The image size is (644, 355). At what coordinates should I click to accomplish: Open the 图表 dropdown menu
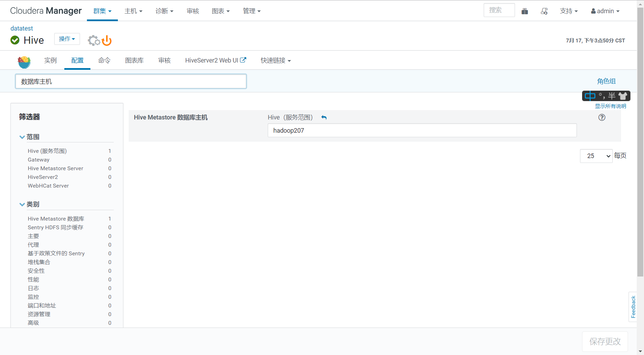tap(221, 11)
